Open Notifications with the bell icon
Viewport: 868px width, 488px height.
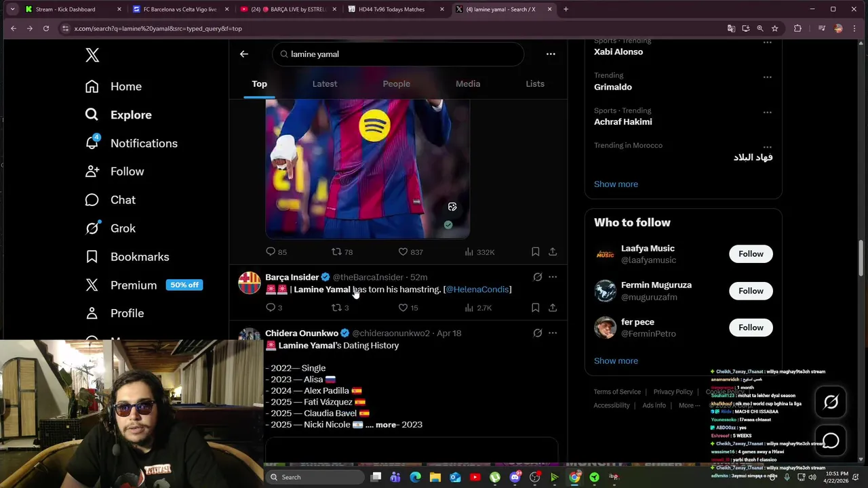click(131, 144)
